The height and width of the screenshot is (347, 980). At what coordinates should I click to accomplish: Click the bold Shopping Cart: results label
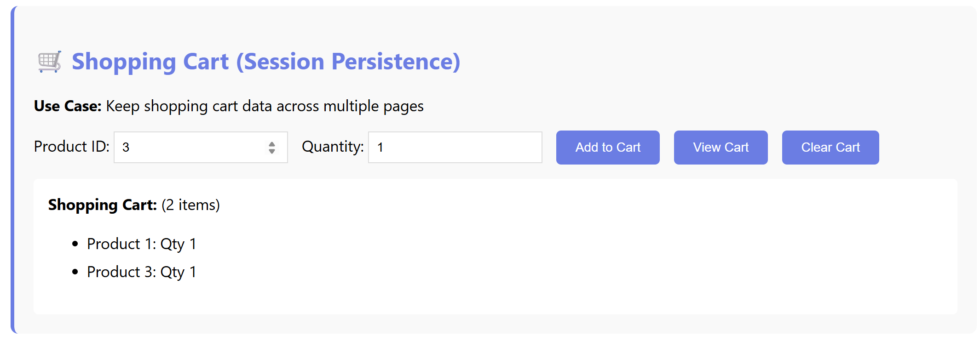click(x=103, y=205)
